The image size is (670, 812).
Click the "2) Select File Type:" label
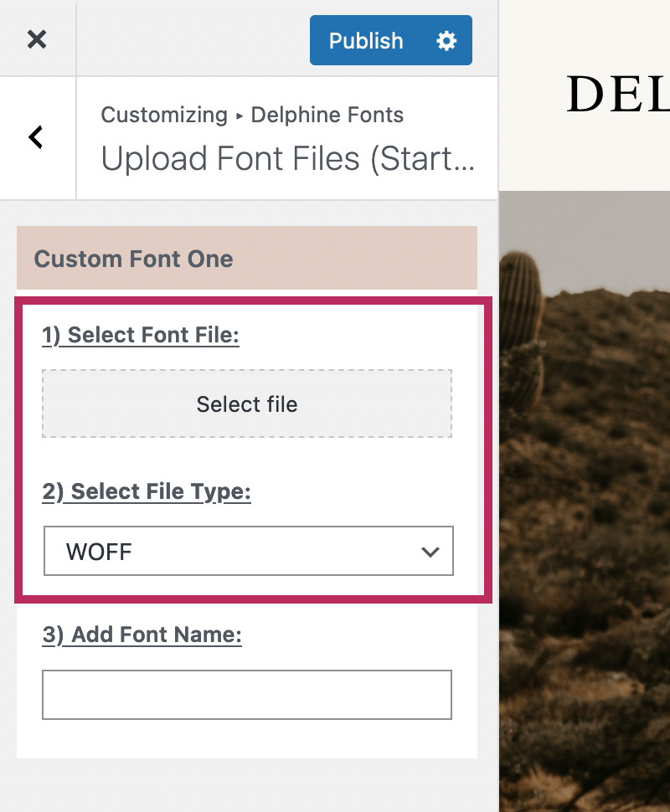(x=147, y=491)
